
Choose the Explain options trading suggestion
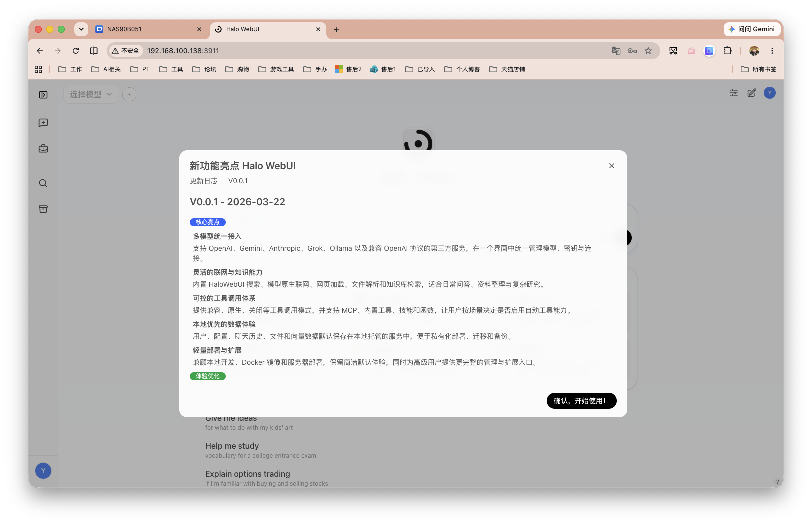coord(267,478)
